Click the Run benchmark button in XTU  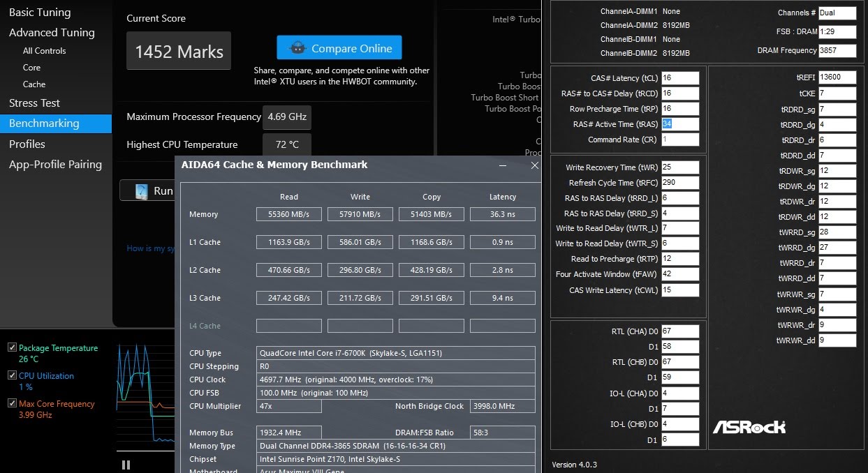click(x=147, y=190)
